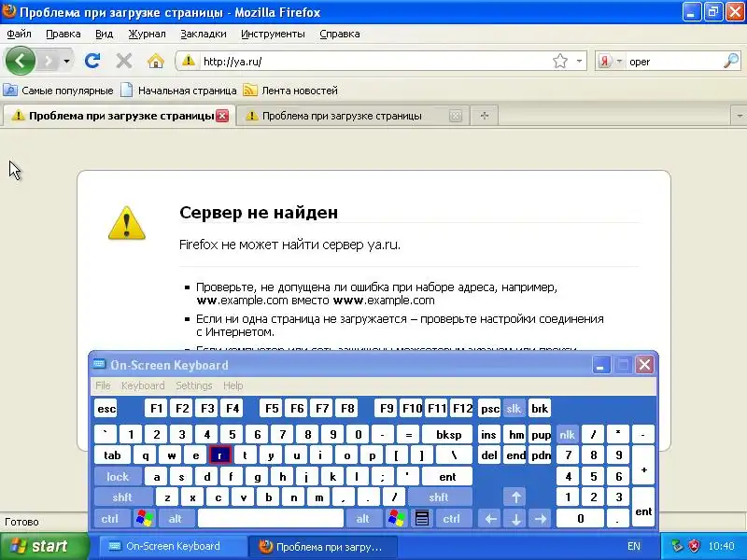Image resolution: width=747 pixels, height=560 pixels.
Task: Click the Windows start button
Action: pos(43,546)
